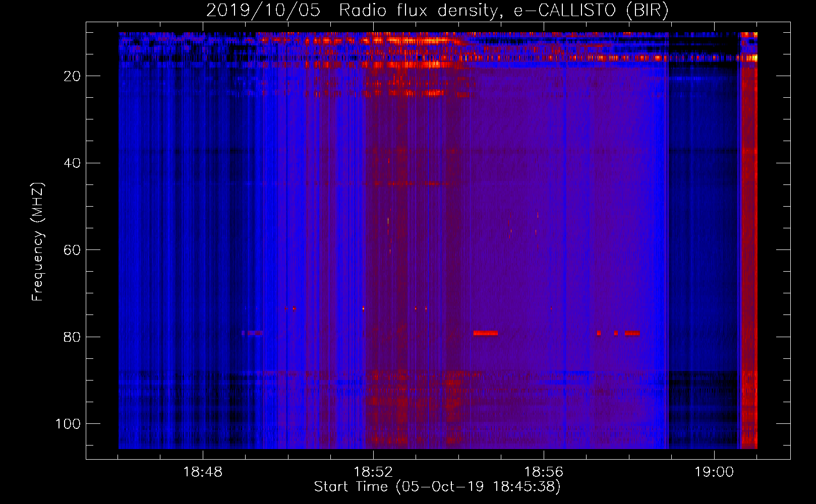This screenshot has width=816, height=504.
Task: Click the 100 frequency tick label
Action: [68, 424]
